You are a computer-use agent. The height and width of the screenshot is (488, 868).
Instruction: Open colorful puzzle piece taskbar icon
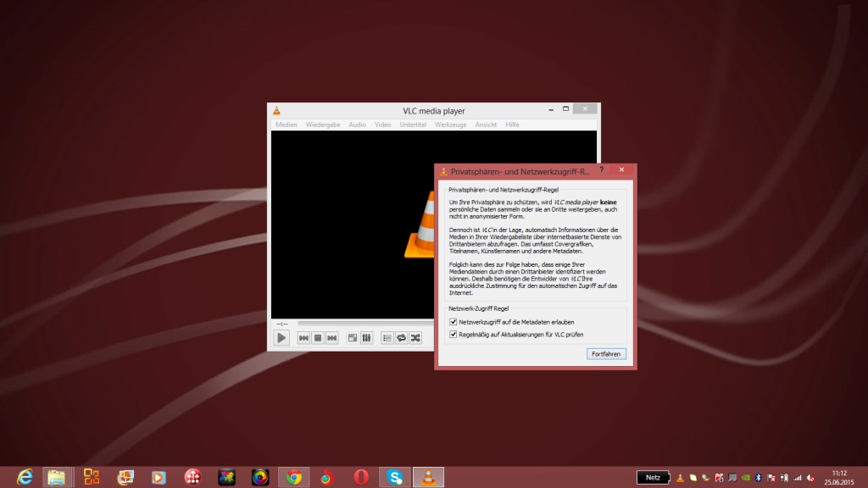[x=226, y=477]
